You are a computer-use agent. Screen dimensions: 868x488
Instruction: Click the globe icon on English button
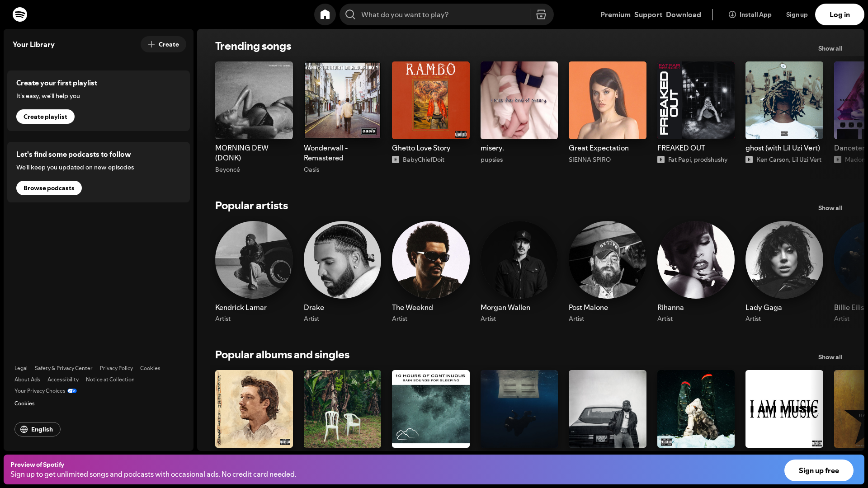pyautogui.click(x=24, y=429)
